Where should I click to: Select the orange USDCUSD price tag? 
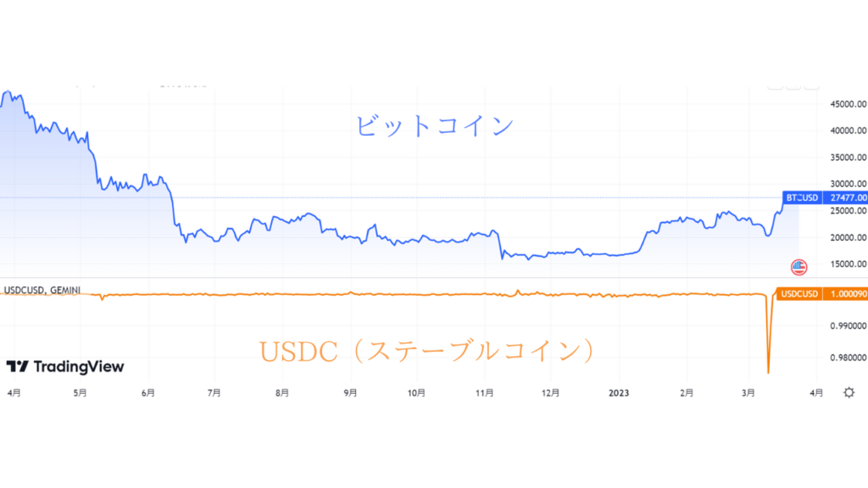coord(799,294)
